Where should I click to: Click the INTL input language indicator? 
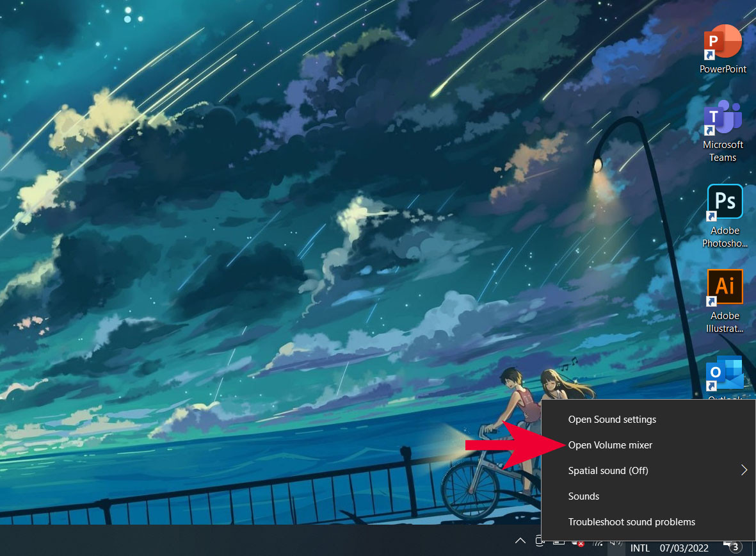[639, 548]
